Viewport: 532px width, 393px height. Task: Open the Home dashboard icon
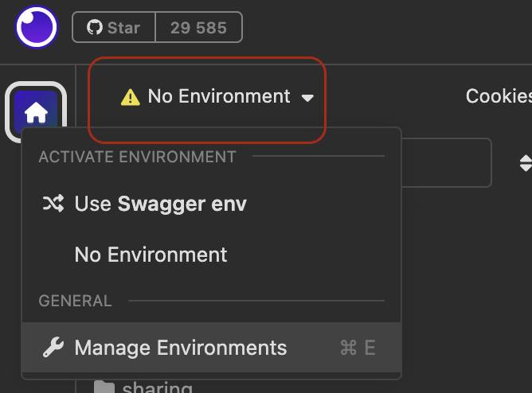[x=36, y=114]
